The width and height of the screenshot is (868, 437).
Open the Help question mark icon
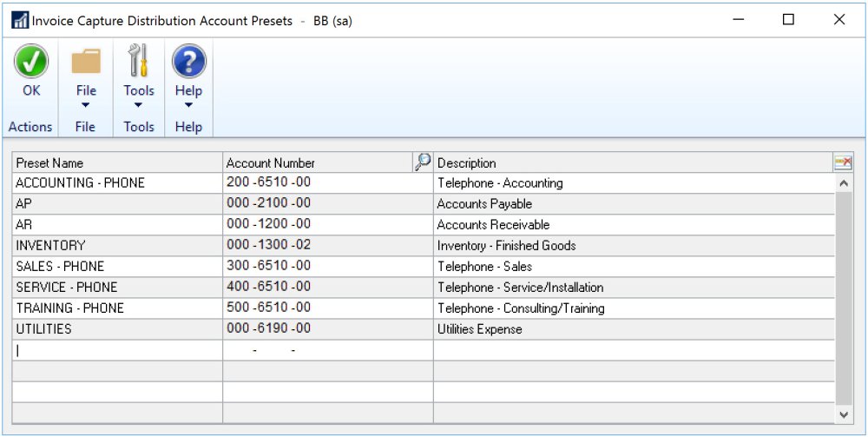188,61
